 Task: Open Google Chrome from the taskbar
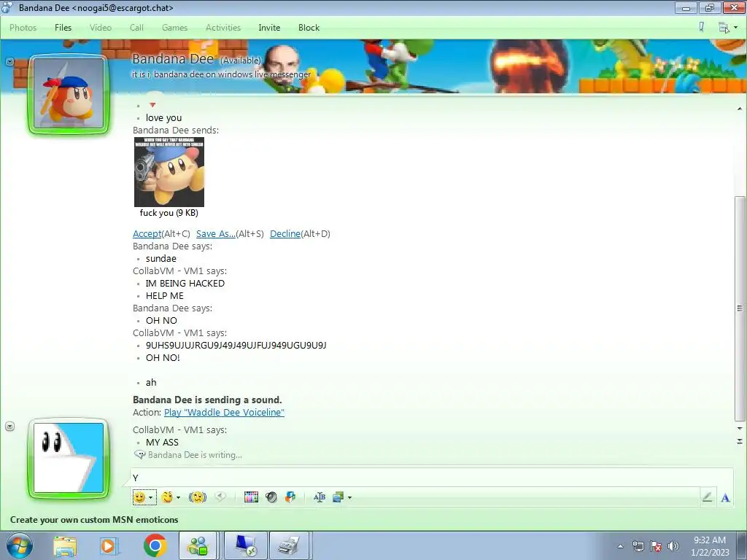click(155, 545)
